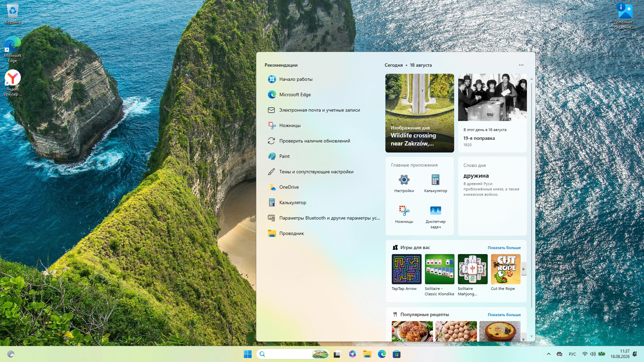The width and height of the screenshot is (644, 362).
Task: Click the battery tray icon
Action: [x=602, y=354]
